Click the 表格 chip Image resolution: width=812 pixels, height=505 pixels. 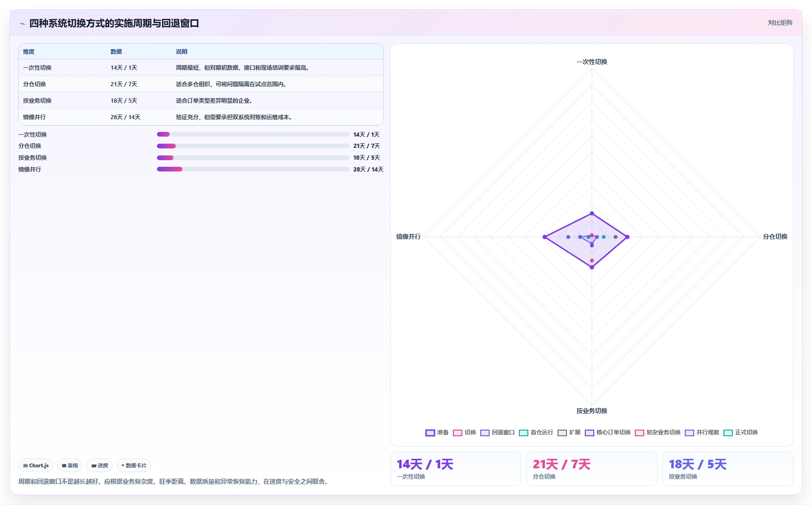[70, 465]
